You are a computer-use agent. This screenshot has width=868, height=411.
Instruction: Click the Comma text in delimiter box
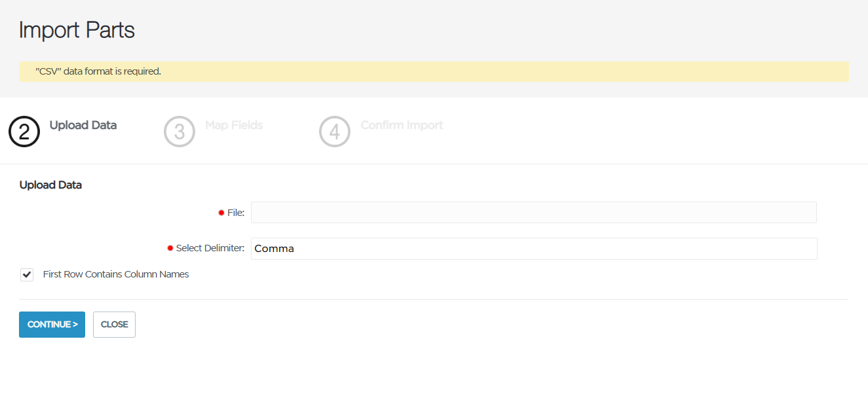point(274,249)
